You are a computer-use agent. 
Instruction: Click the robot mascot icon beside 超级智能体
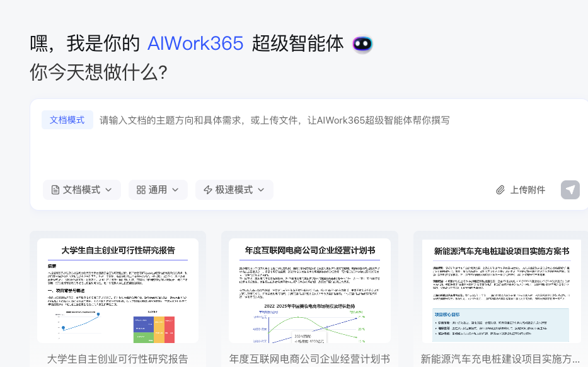click(362, 44)
